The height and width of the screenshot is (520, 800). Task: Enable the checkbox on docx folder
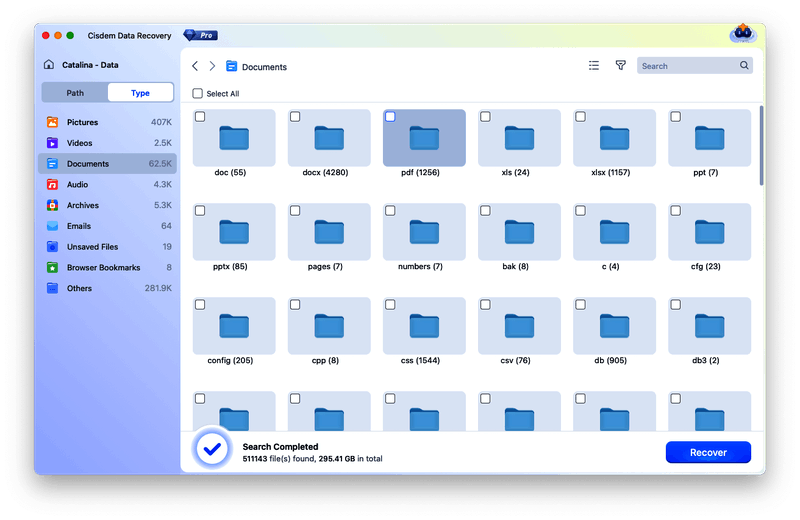(295, 117)
